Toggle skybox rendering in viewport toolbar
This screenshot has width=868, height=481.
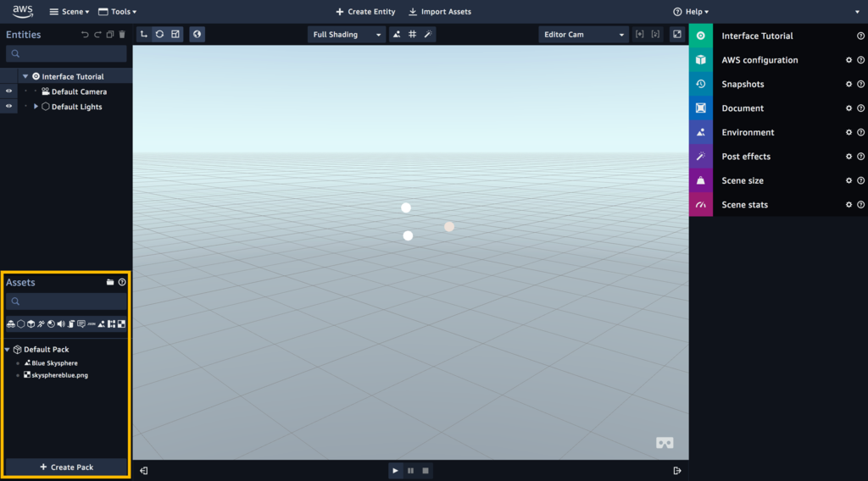(x=397, y=34)
